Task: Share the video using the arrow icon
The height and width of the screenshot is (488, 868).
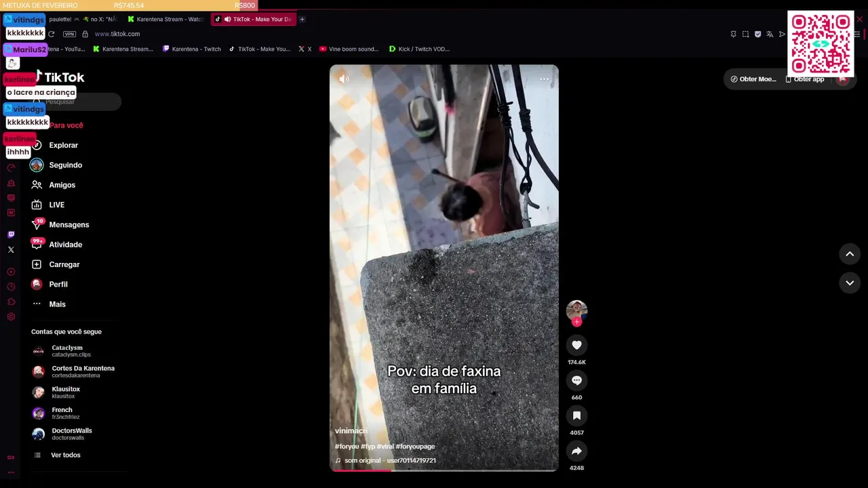Action: coord(576,451)
